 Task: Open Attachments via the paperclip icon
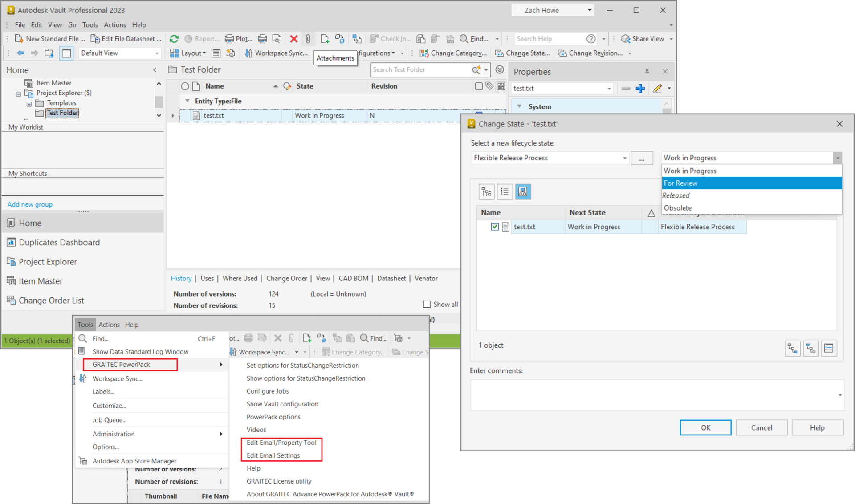[x=308, y=39]
